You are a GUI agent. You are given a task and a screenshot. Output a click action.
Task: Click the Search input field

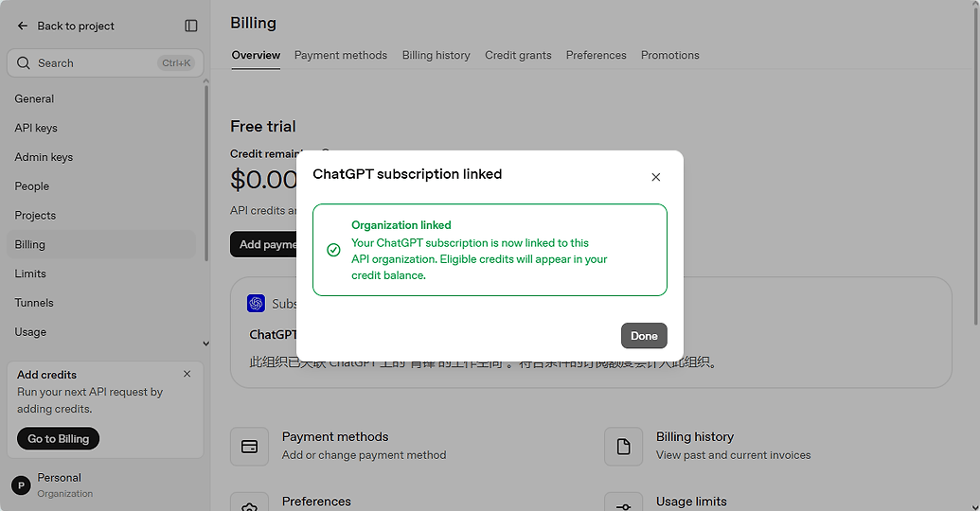coord(105,63)
